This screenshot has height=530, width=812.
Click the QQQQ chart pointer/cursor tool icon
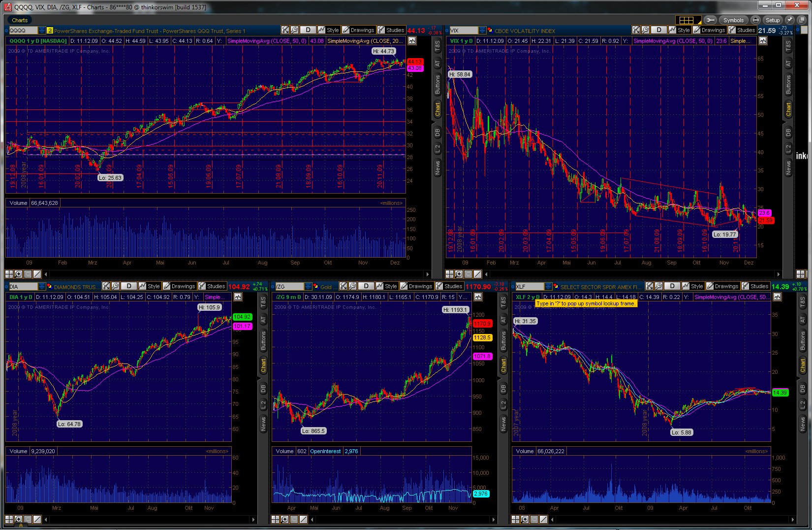pyautogui.click(x=285, y=30)
